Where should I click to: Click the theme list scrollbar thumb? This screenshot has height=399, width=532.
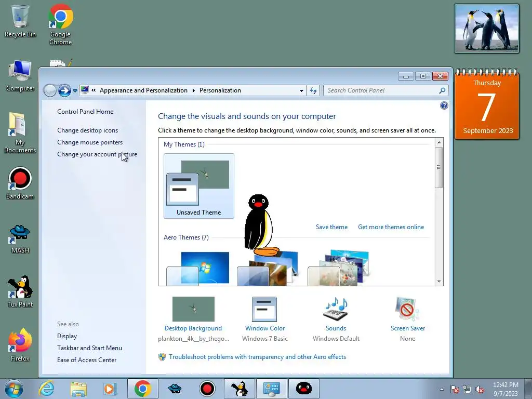(438, 167)
